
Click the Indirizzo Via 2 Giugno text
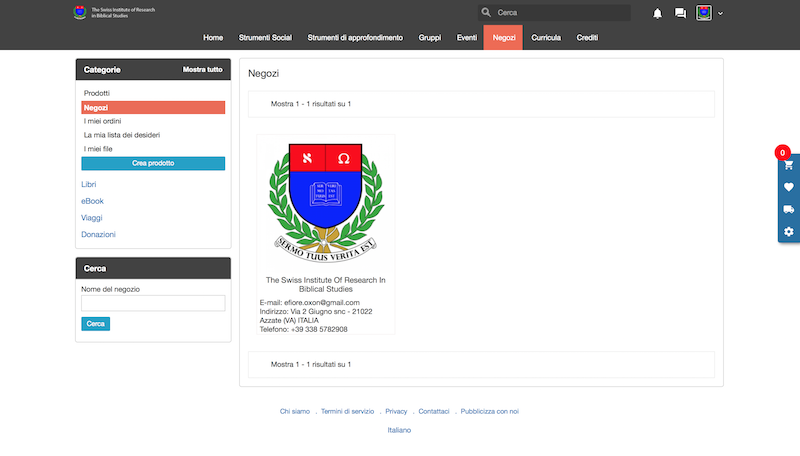click(316, 316)
